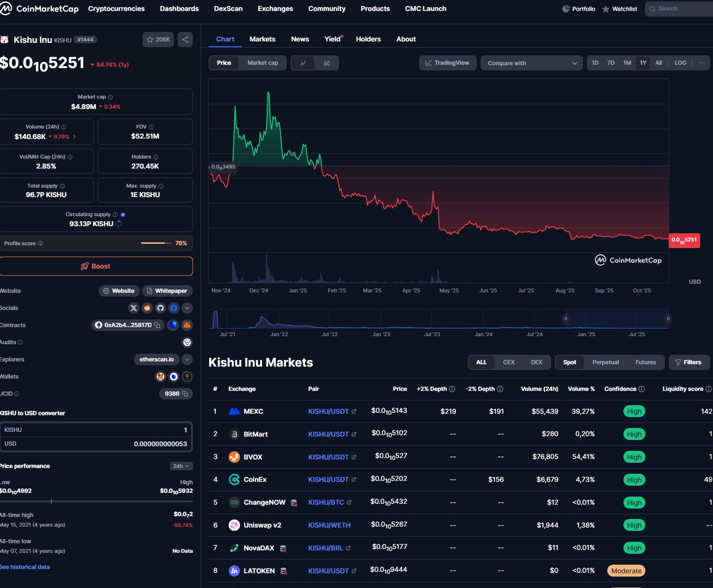This screenshot has height=588, width=713.
Task: Open external link icon for MEXC KISHU/USDT
Action: click(x=354, y=411)
